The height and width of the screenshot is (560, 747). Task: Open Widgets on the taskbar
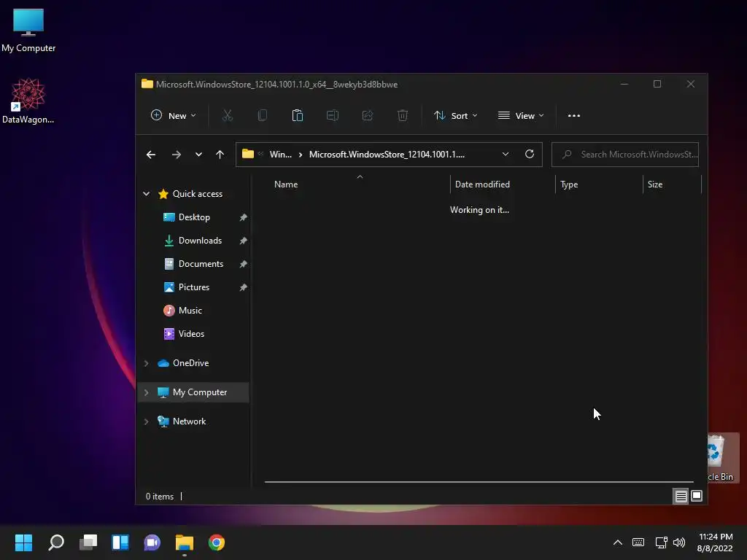[120, 542]
